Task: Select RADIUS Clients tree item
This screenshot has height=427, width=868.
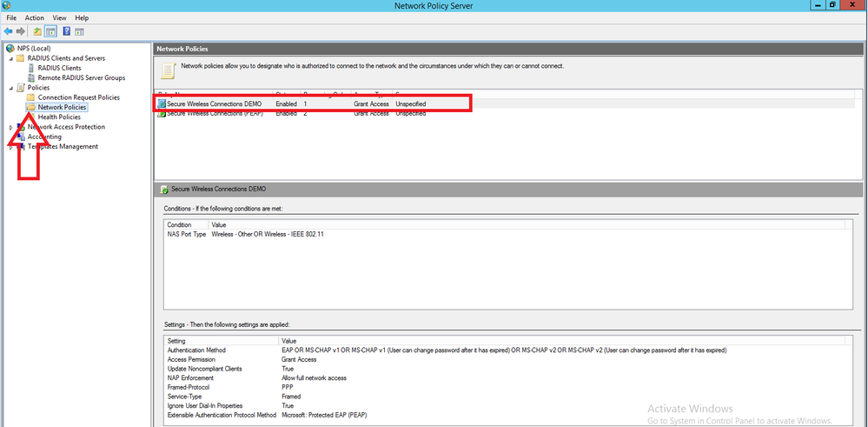Action: click(59, 68)
